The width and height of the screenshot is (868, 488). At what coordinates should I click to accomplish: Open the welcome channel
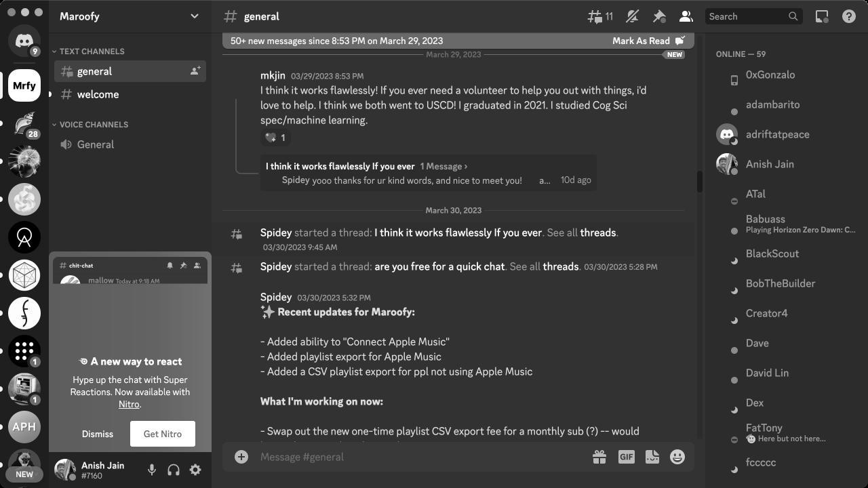(x=130, y=94)
